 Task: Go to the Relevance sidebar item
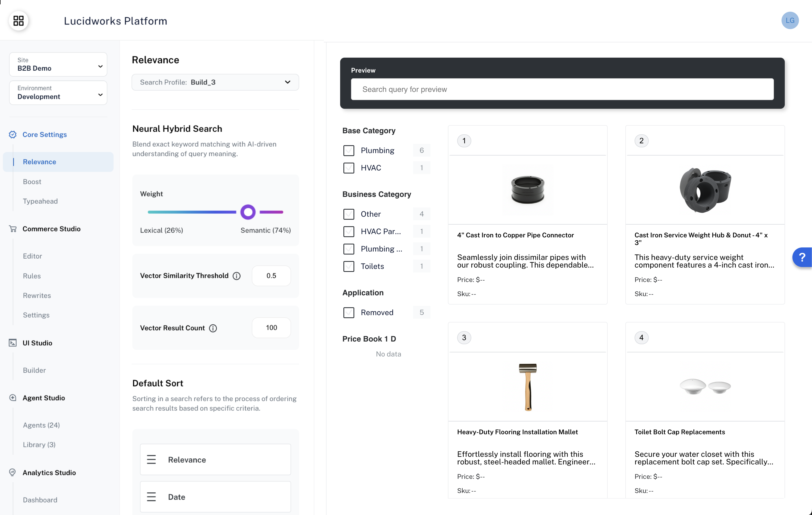pos(58,162)
